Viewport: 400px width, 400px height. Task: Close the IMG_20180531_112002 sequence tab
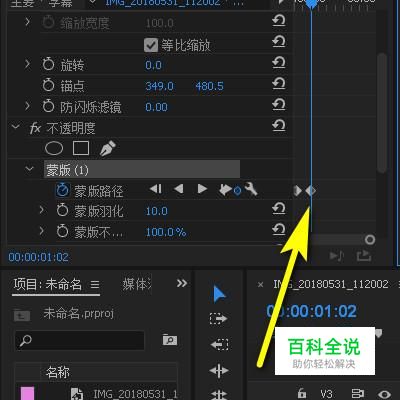(260, 285)
